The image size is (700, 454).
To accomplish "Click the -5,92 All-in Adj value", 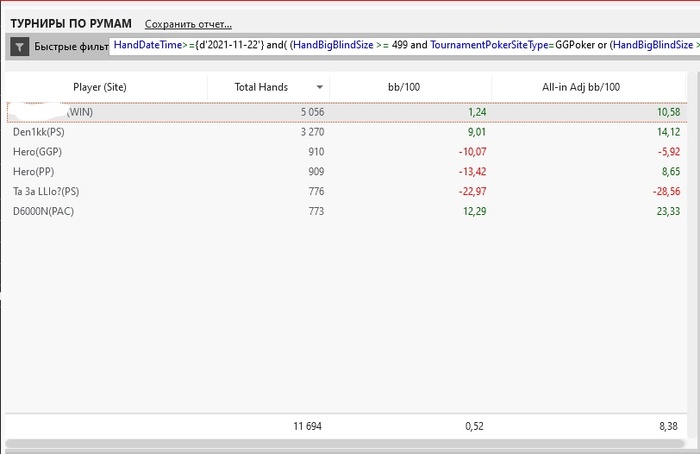I will pos(669,152).
